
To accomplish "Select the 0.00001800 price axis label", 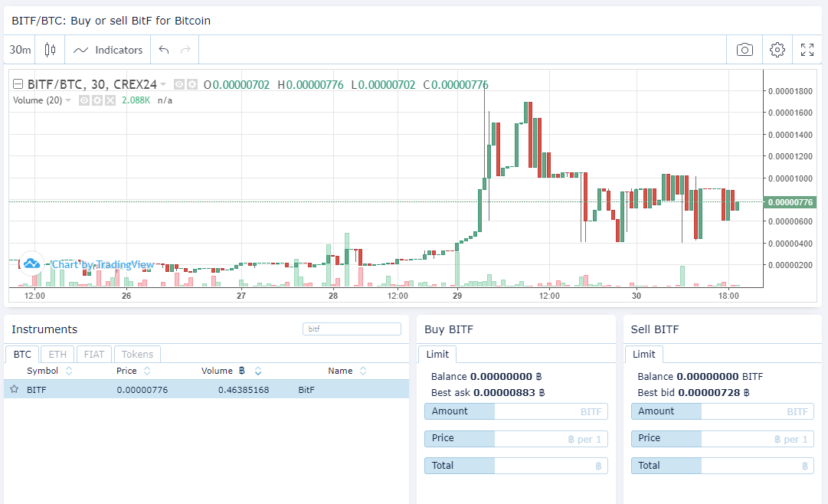I will (790, 91).
